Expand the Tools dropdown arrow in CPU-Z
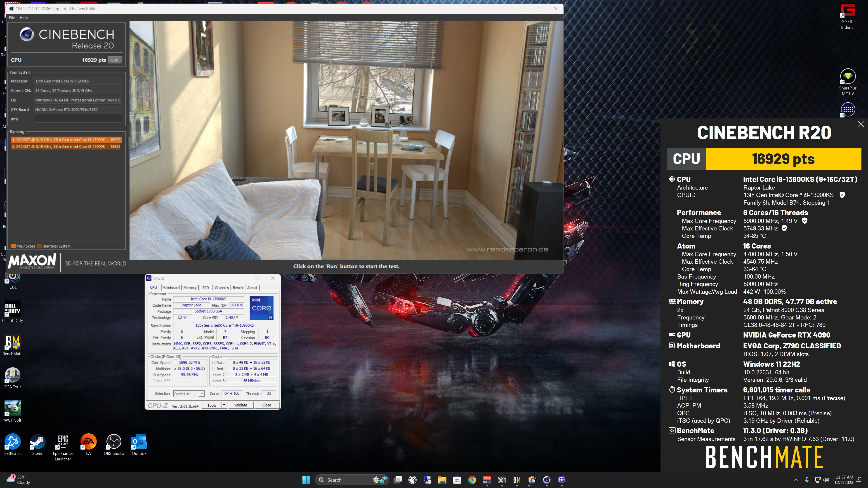 click(x=224, y=405)
